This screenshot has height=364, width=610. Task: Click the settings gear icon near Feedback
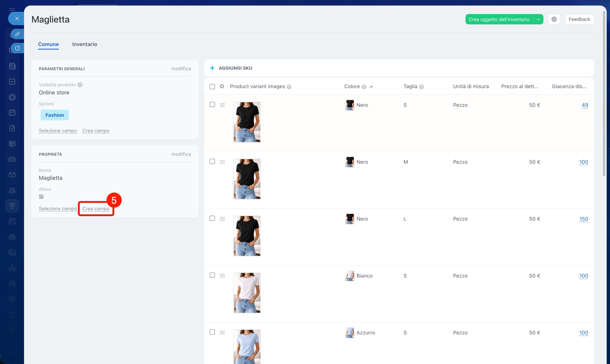coord(554,19)
